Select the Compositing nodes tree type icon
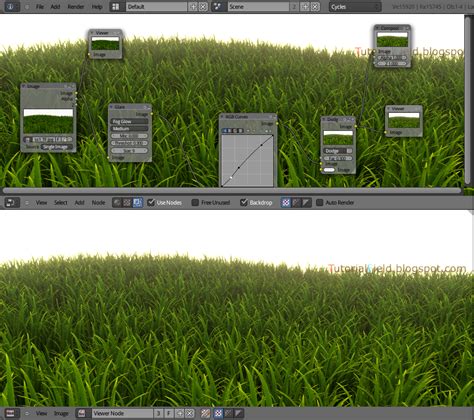Image resolution: width=474 pixels, height=420 pixels. [x=137, y=202]
